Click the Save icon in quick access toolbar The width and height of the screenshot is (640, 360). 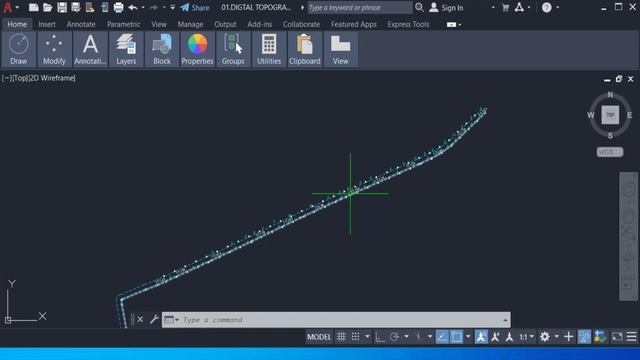tap(62, 7)
